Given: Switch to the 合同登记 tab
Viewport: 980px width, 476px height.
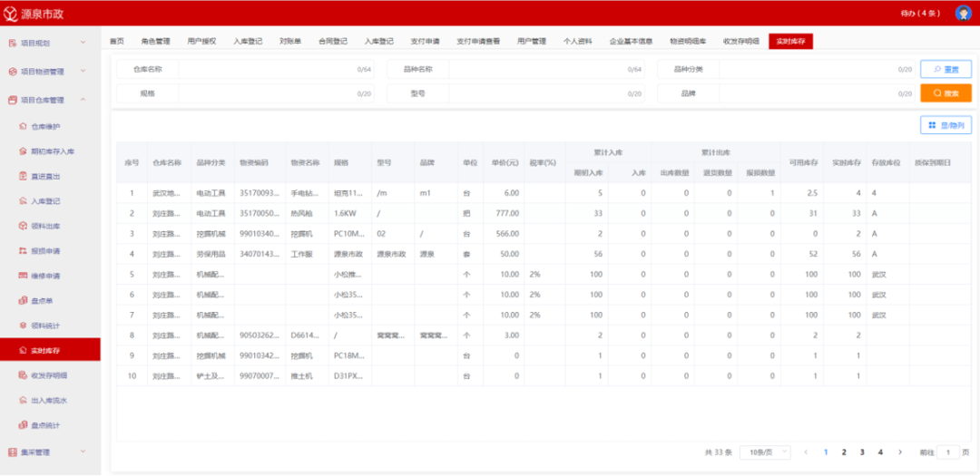Looking at the screenshot, I should coord(332,42).
